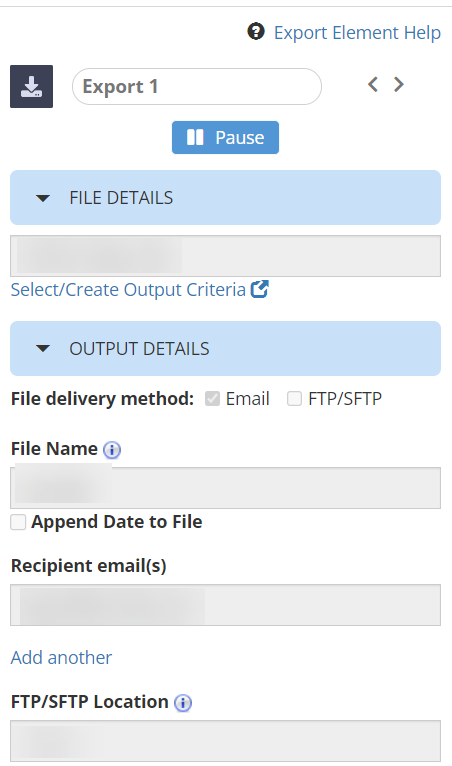This screenshot has height=766, width=452.
Task: Click the Export 1 name field
Action: [x=196, y=86]
